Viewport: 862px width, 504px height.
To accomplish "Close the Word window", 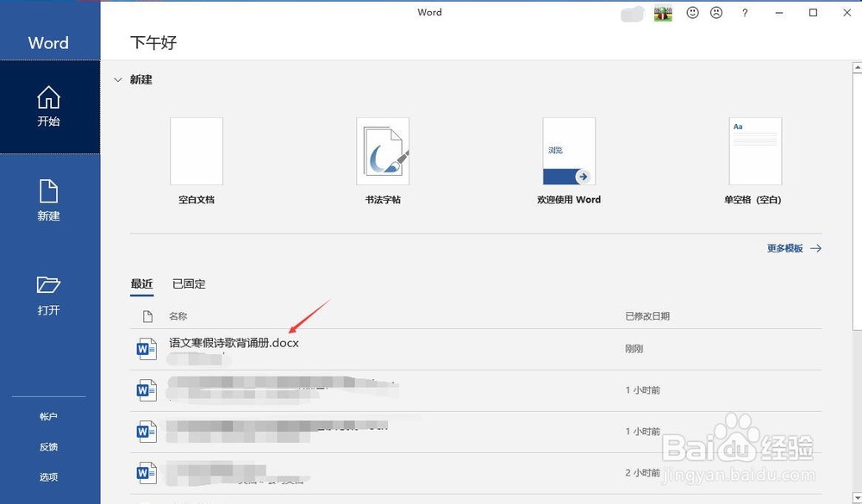I will [847, 13].
